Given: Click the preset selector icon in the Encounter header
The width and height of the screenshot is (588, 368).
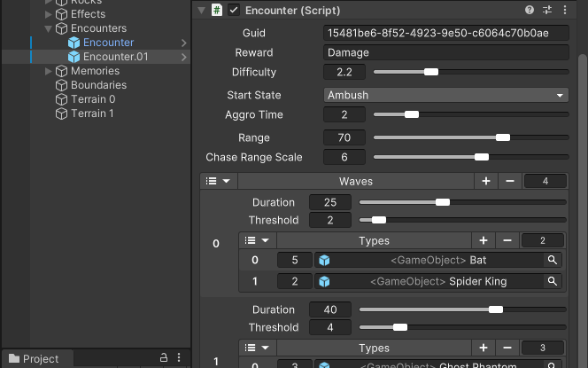Looking at the screenshot, I should point(547,10).
